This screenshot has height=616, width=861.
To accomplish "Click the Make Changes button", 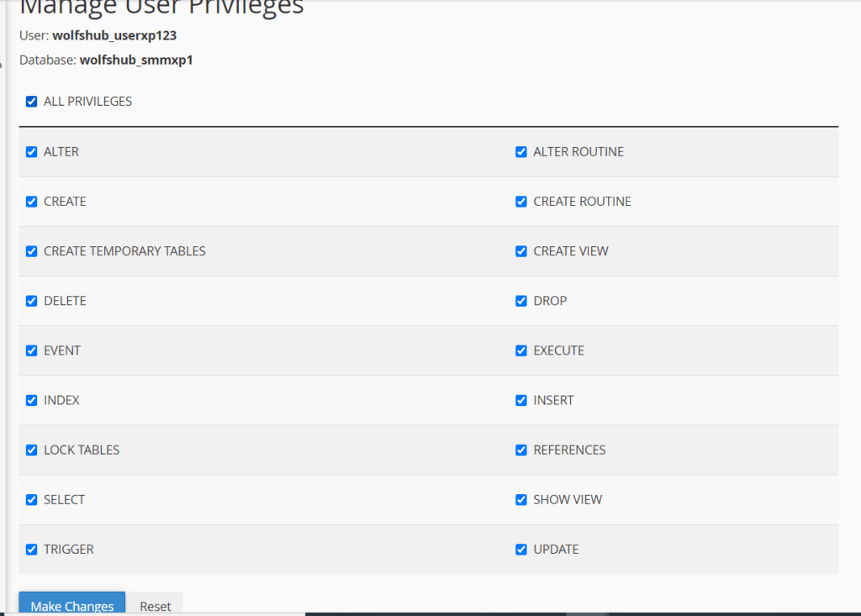I will point(72,605).
